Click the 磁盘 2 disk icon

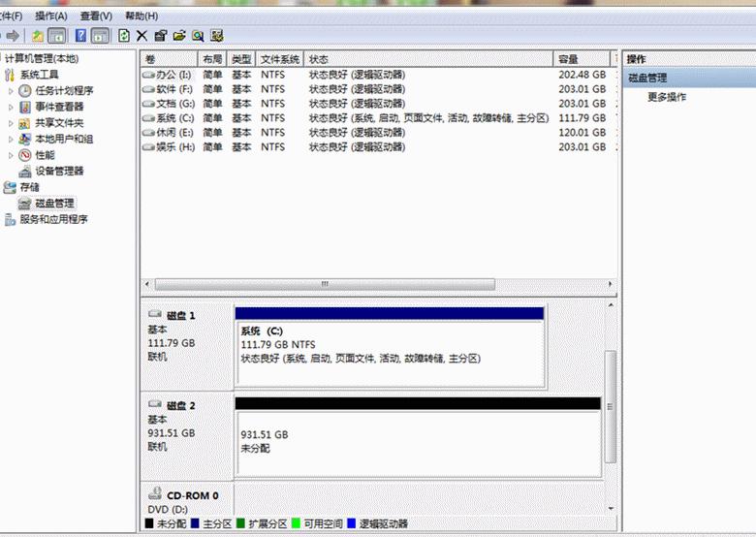pos(155,404)
